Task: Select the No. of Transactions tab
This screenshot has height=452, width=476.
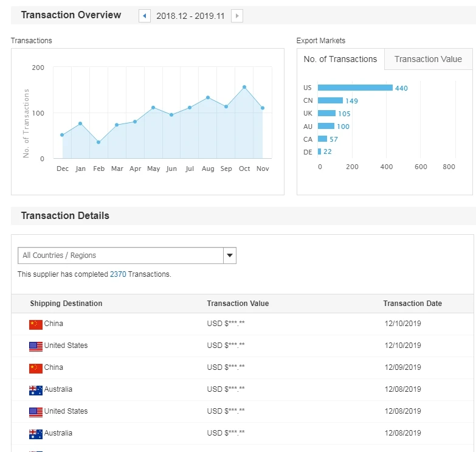Action: 340,59
